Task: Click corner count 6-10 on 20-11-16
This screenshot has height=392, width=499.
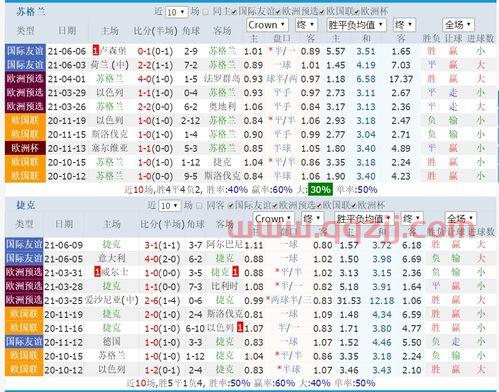Action: [x=195, y=328]
